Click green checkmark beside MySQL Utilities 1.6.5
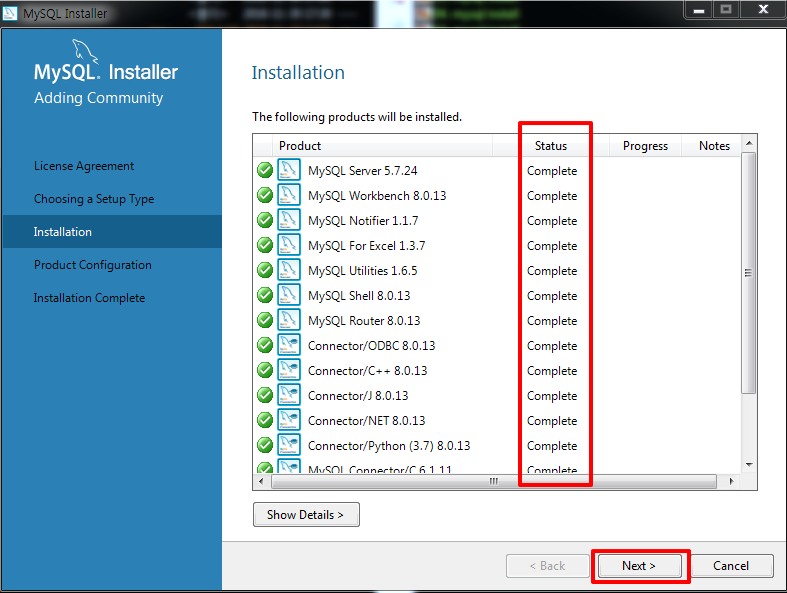This screenshot has width=787, height=593. [265, 270]
